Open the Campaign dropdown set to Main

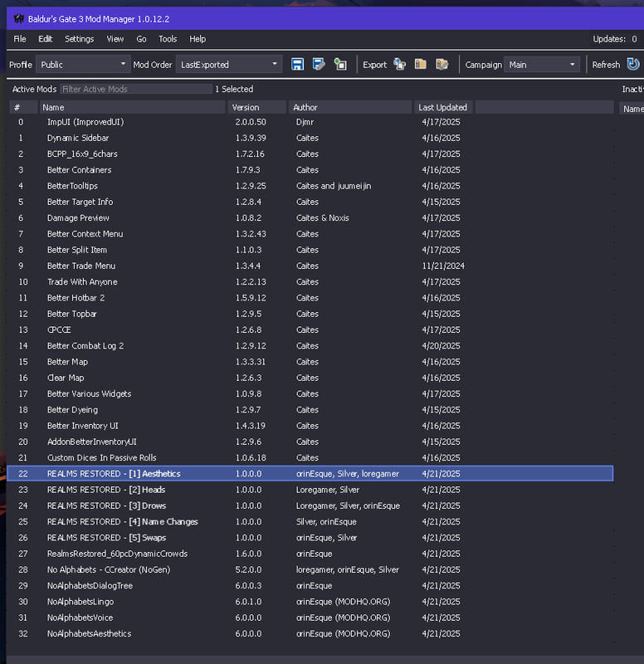(542, 65)
